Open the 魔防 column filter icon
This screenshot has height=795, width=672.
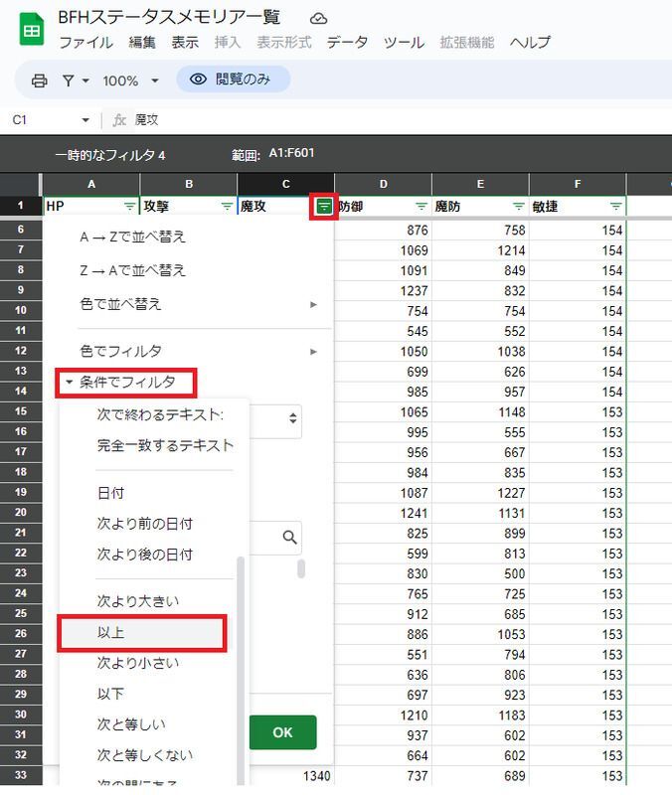pos(518,207)
